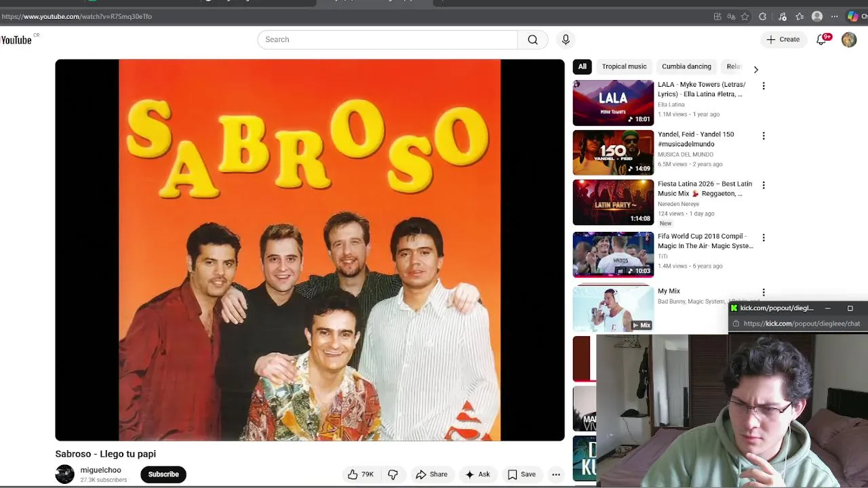The height and width of the screenshot is (488, 868).
Task: Click the magnifier search button
Action: pyautogui.click(x=533, y=39)
